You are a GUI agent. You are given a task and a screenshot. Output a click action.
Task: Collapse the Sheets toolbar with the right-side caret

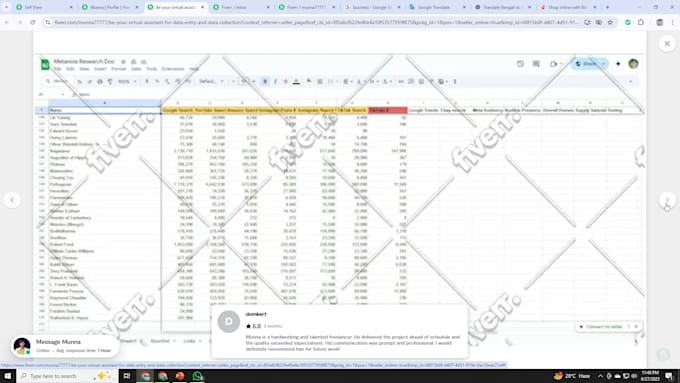point(631,82)
